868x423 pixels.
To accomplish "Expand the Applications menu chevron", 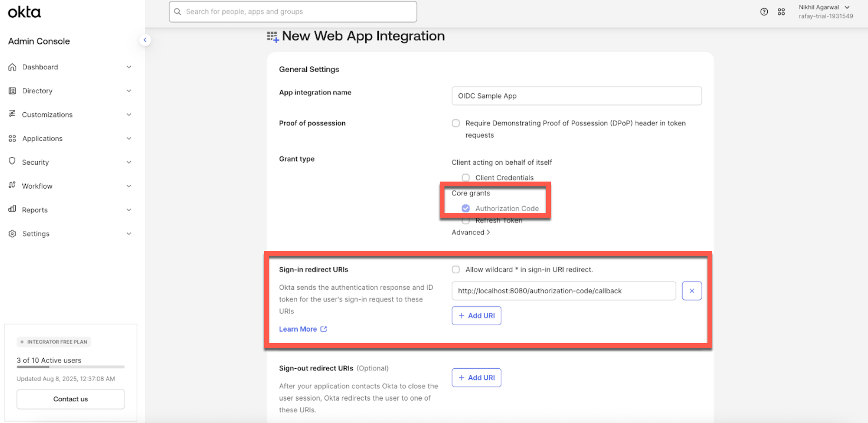I will (x=129, y=138).
